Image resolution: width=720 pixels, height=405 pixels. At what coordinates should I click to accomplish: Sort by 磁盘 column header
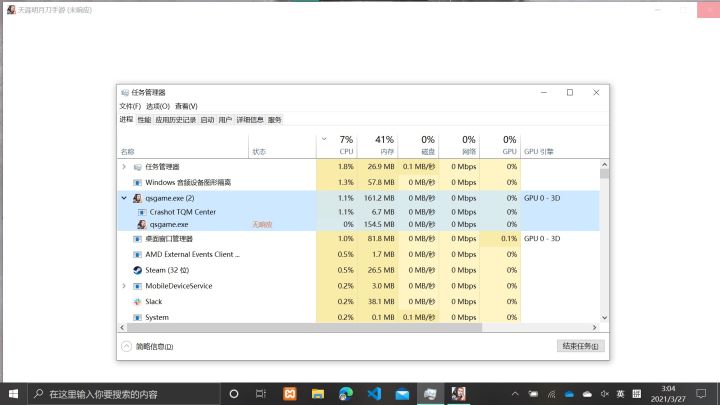coord(418,145)
